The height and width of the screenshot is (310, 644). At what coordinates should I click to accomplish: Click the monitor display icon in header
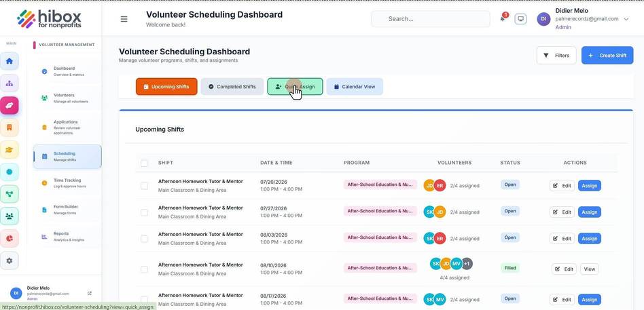521,19
